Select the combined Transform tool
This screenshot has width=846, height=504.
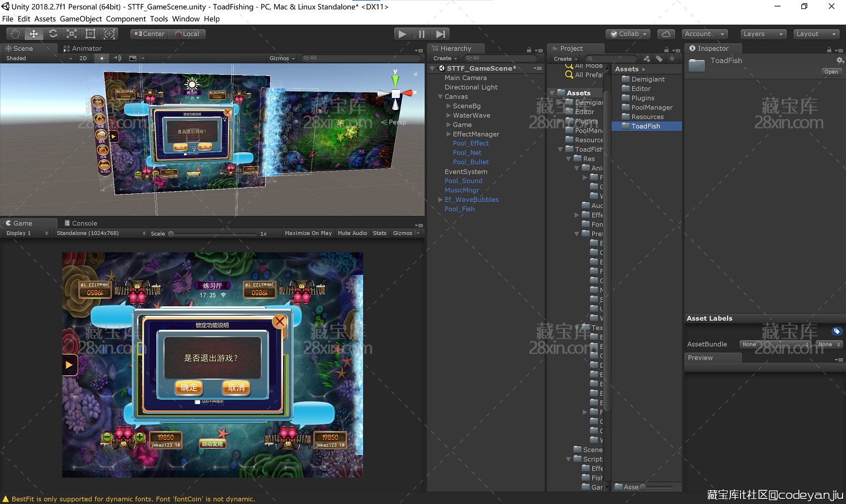pyautogui.click(x=109, y=34)
